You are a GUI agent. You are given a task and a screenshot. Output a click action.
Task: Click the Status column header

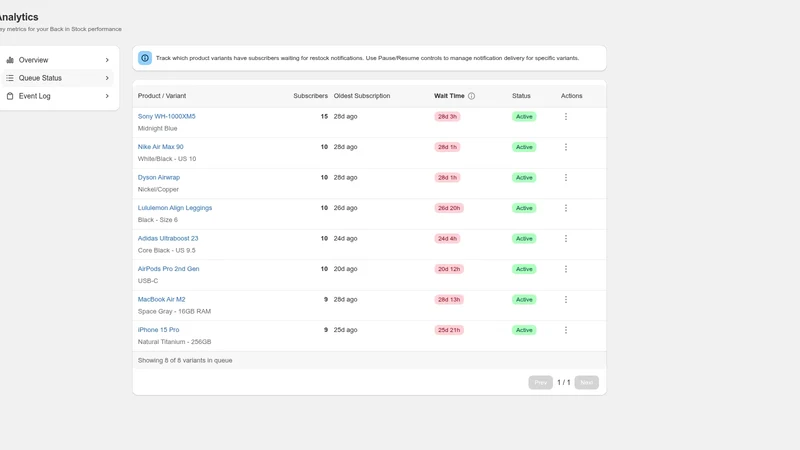point(521,96)
